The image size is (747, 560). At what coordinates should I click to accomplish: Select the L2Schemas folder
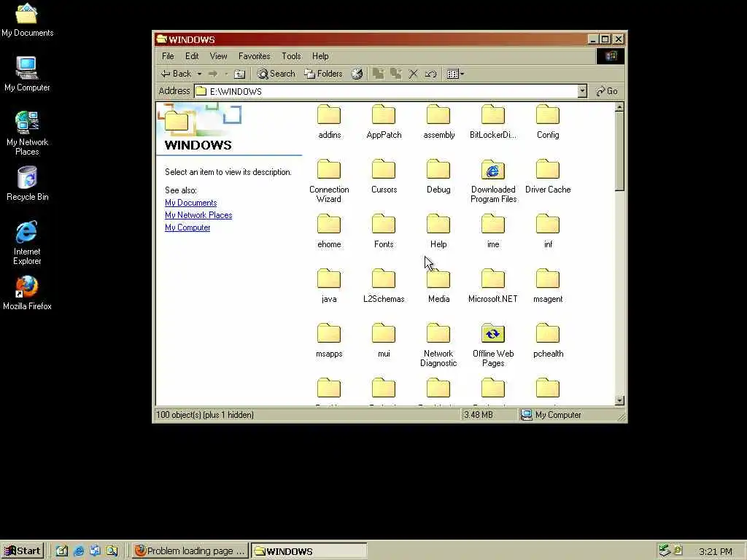(384, 286)
